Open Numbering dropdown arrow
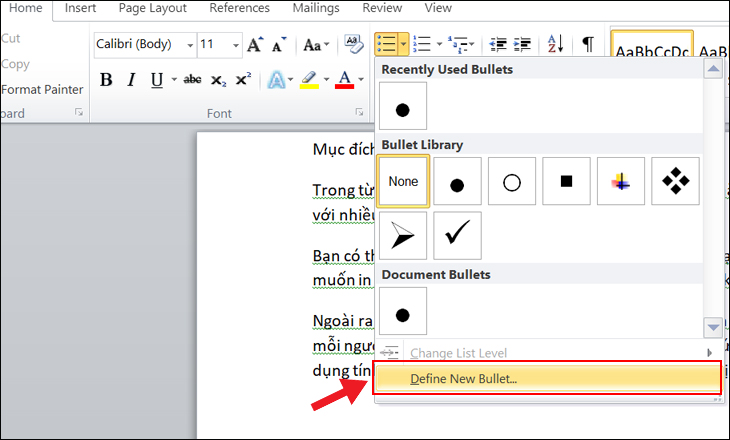 (439, 44)
